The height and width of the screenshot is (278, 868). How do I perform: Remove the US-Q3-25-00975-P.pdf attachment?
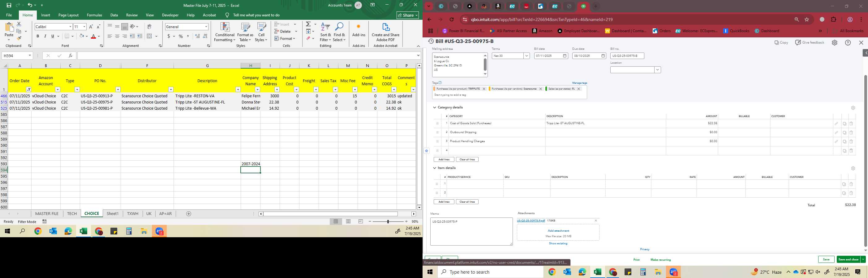[596, 221]
